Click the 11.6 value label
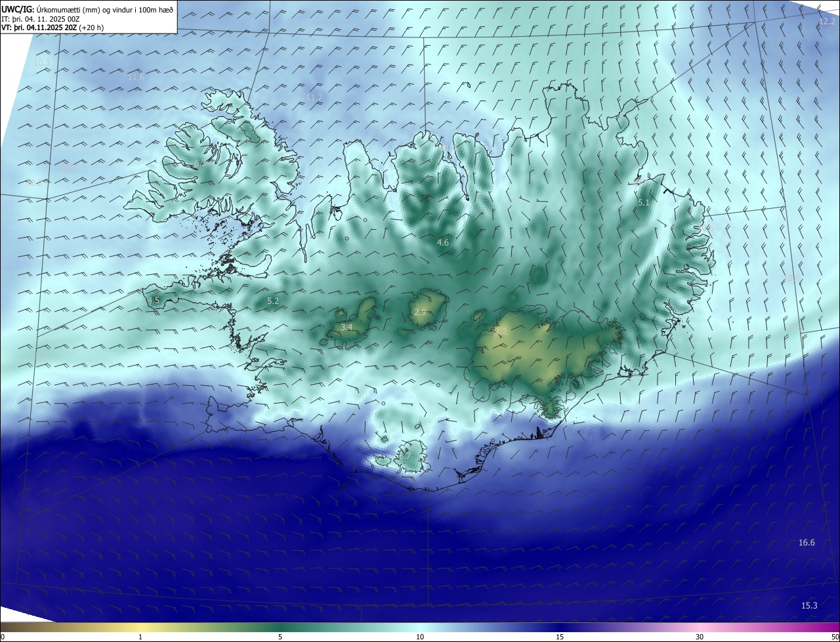The height and width of the screenshot is (642, 840). pyautogui.click(x=136, y=77)
